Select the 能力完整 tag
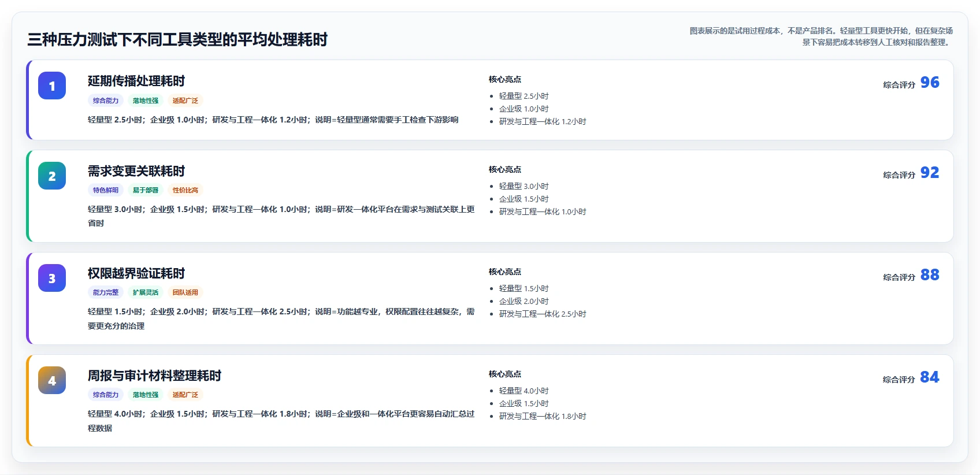 (106, 292)
